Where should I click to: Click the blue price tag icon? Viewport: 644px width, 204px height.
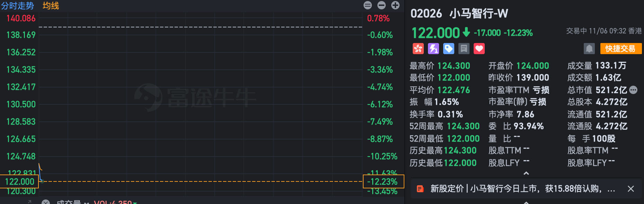449,49
